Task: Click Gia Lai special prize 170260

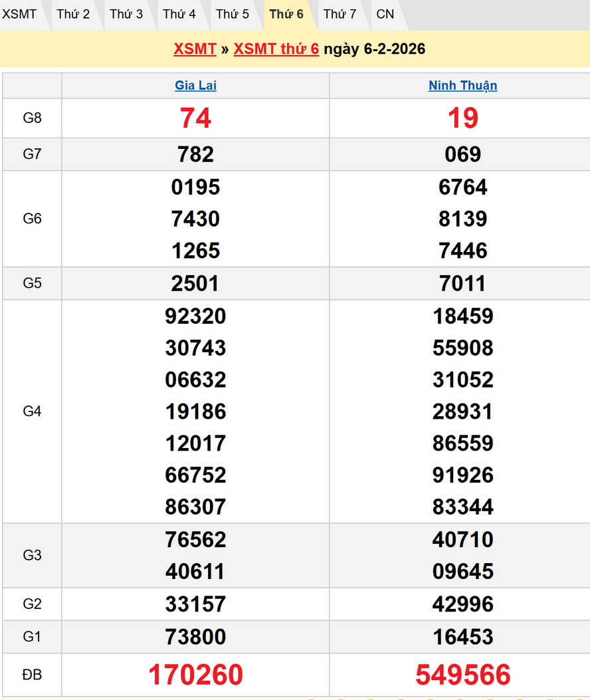Action: [195, 675]
